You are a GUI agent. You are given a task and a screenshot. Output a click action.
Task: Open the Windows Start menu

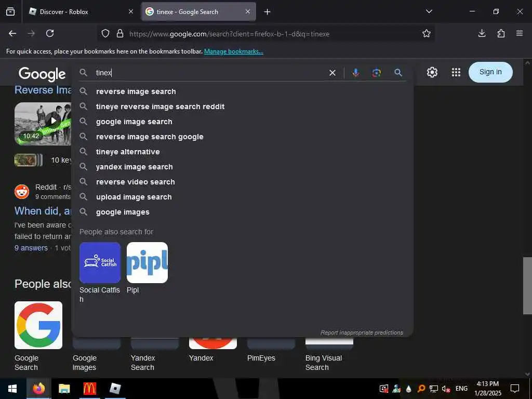[x=12, y=389]
